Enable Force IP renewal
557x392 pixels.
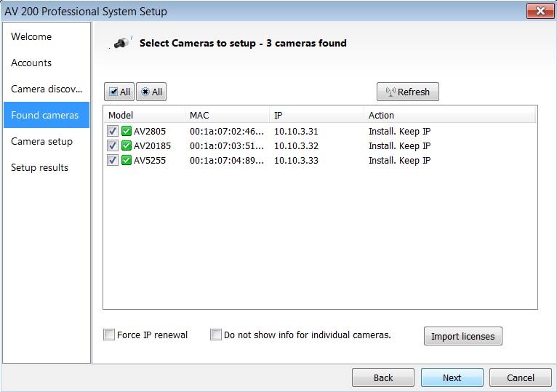tap(110, 335)
